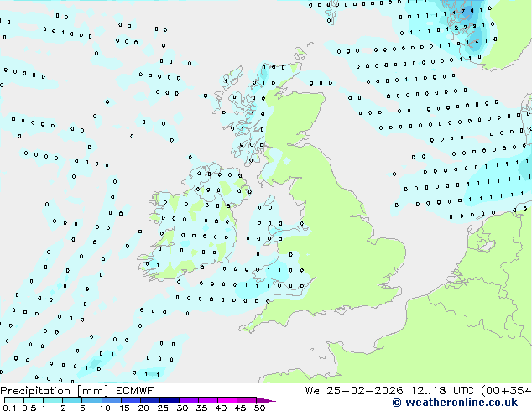Click the '0.1' legend scale label
Image resolution: width=532 pixels, height=411 pixels.
point(9,408)
